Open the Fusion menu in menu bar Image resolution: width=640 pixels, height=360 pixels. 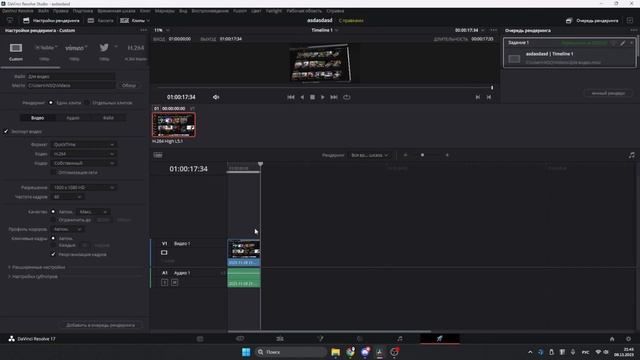(240, 11)
